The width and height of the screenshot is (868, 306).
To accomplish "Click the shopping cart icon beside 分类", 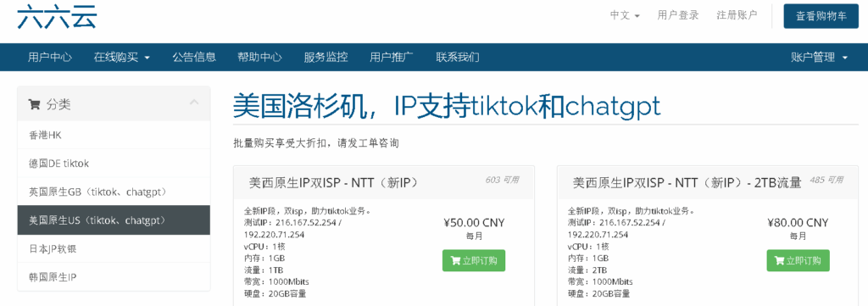I will 34,104.
